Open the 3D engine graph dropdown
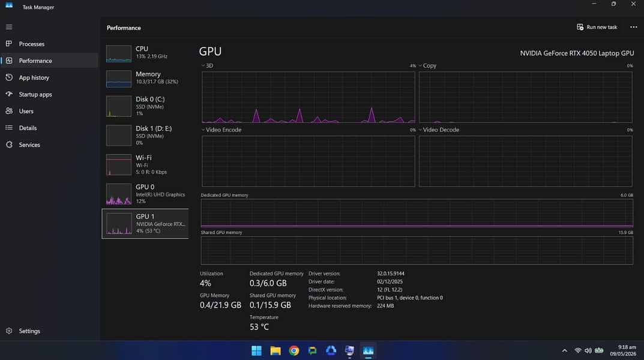Image resolution: width=644 pixels, height=360 pixels. (x=207, y=65)
